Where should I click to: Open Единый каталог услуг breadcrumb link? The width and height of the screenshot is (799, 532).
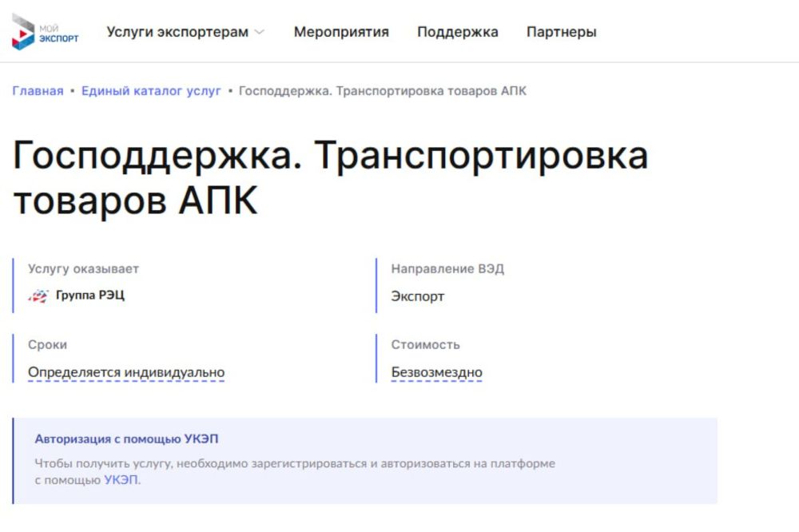point(151,90)
